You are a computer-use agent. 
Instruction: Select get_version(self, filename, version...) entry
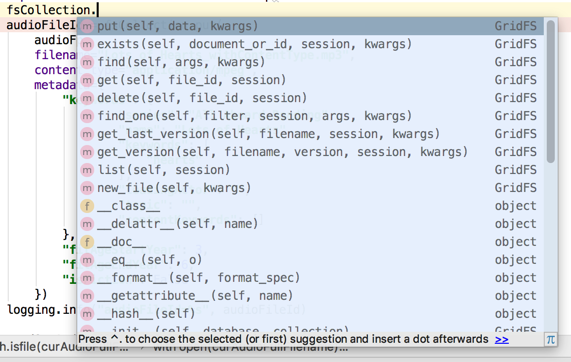pos(311,152)
